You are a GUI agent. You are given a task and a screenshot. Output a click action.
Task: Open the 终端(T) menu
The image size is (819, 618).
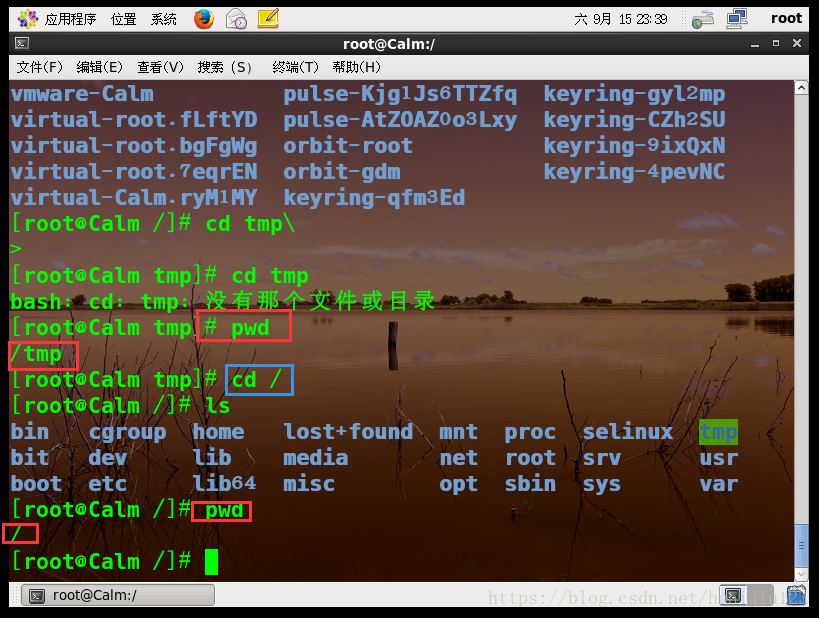tap(295, 67)
